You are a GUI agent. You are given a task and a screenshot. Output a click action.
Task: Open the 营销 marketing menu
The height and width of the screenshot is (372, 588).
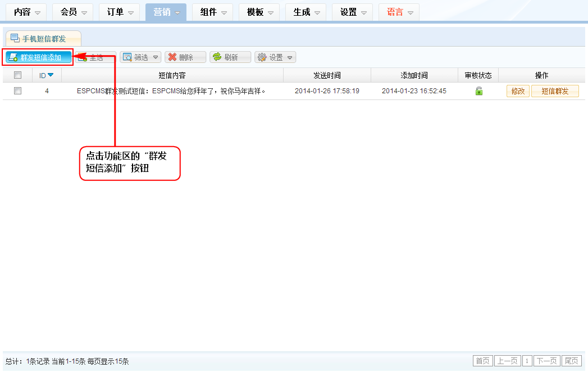(x=166, y=12)
